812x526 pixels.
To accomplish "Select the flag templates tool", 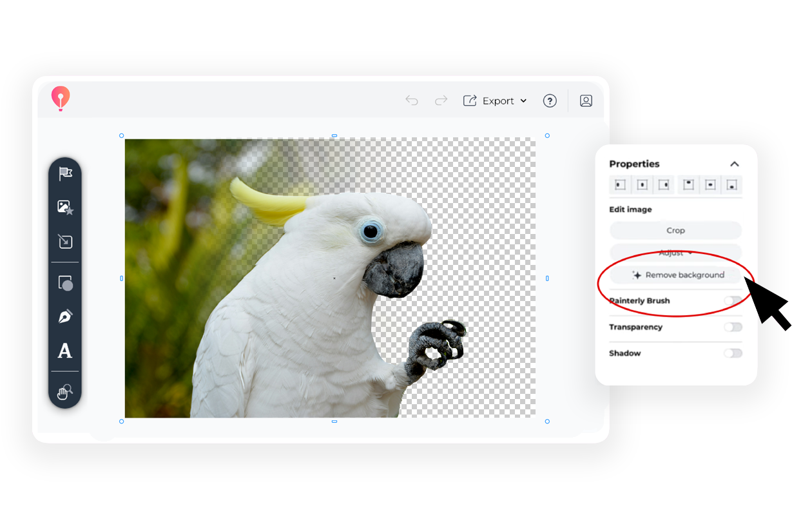I will [x=65, y=173].
